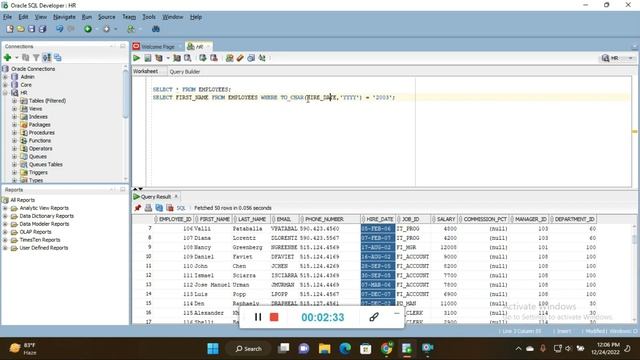
Task: Open the Tools menu
Action: coord(149,17)
